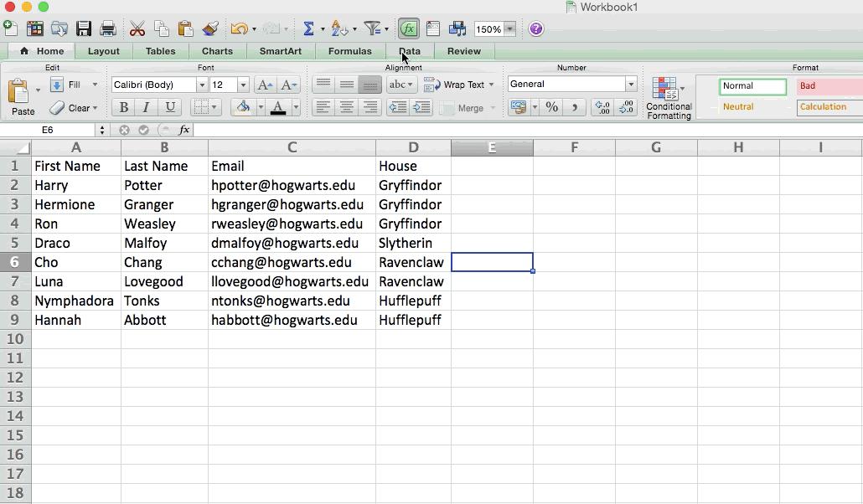Screen dimensions: 863x504
Task: Toggle bold formatting
Action: pyautogui.click(x=122, y=108)
